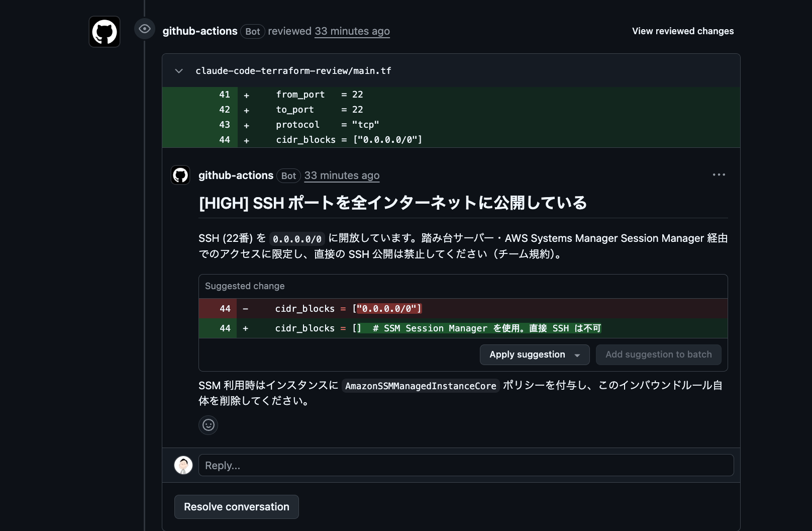The height and width of the screenshot is (531, 812).
Task: Click the AmazonSSMManagedInstanceCore inline code
Action: pyautogui.click(x=421, y=386)
